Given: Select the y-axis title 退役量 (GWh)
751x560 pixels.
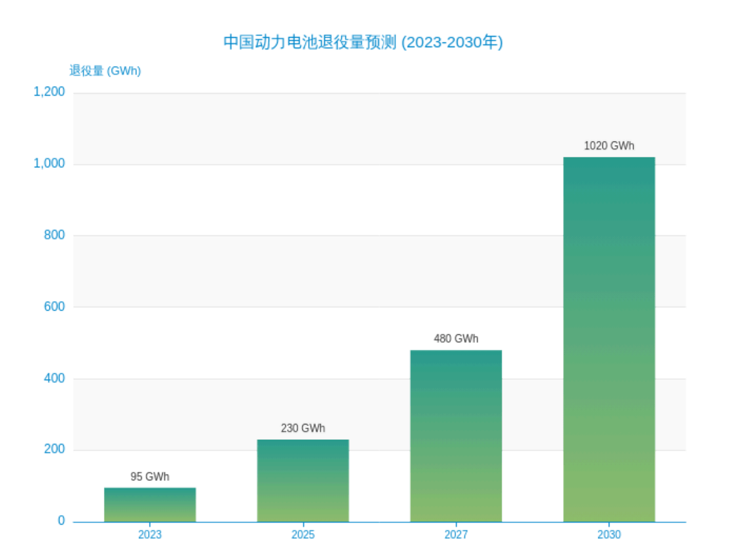Looking at the screenshot, I should pyautogui.click(x=105, y=71).
